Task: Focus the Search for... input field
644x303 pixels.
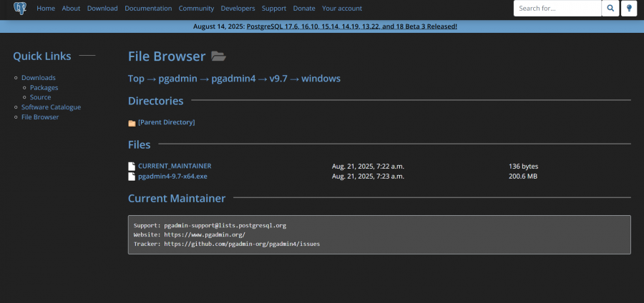Action: [x=557, y=8]
